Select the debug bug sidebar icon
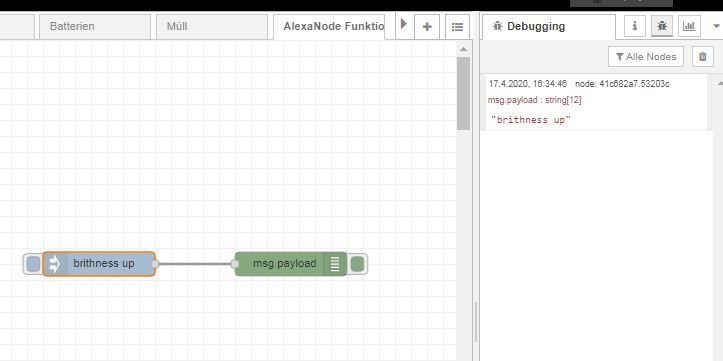723x361 pixels. [x=662, y=26]
